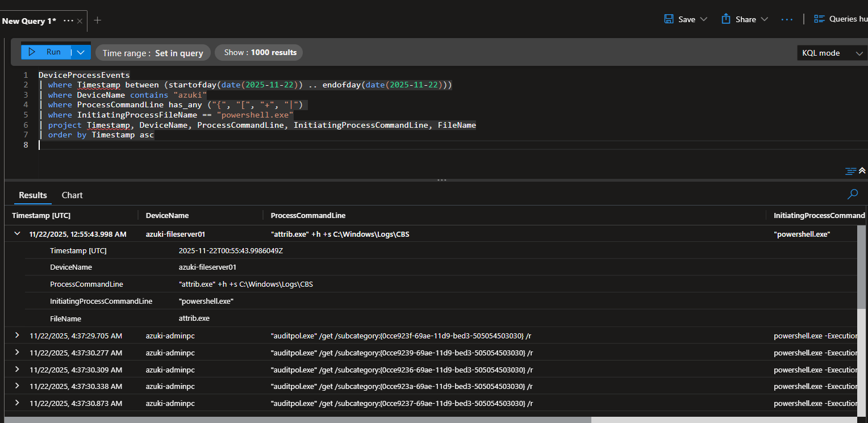Switch to the Results tab

pos(33,195)
